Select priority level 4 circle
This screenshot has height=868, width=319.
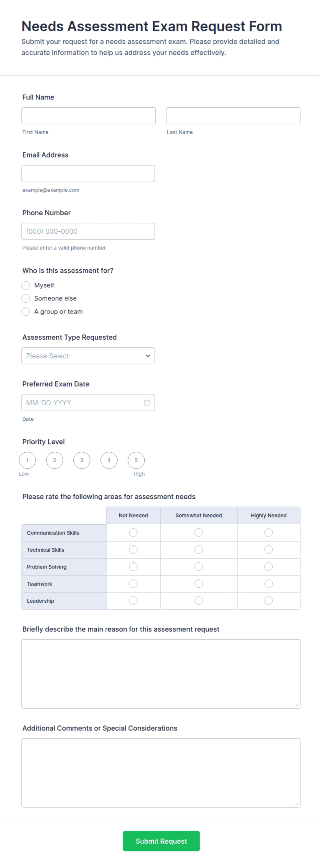109,460
